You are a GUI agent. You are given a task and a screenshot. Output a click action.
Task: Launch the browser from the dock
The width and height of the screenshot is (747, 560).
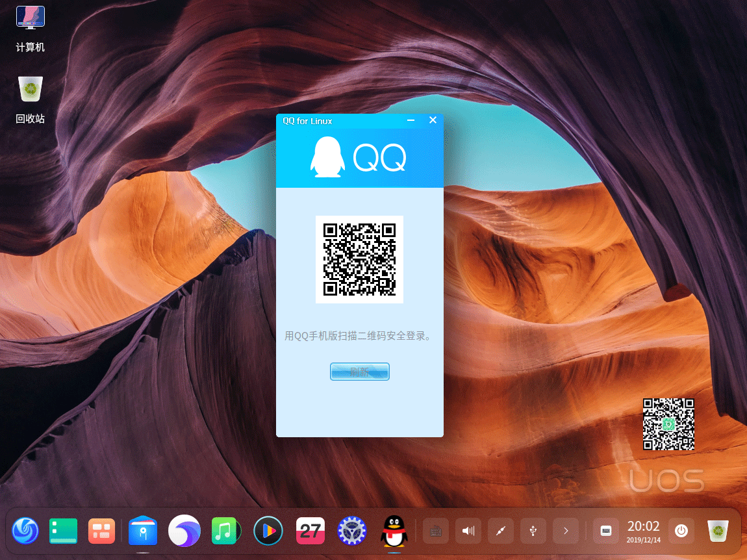[184, 531]
